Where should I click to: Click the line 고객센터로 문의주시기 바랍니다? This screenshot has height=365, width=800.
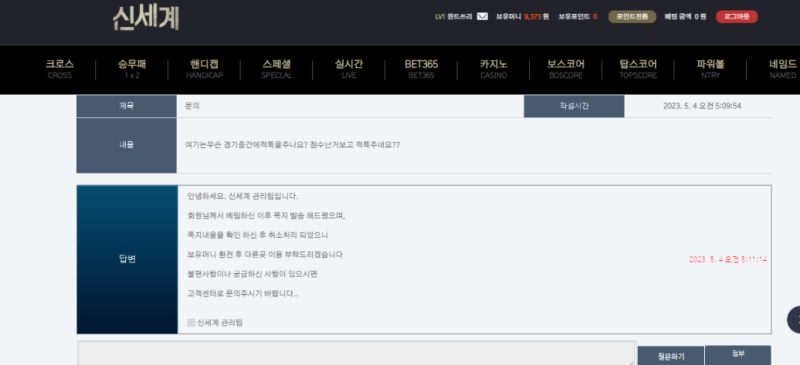(242, 294)
